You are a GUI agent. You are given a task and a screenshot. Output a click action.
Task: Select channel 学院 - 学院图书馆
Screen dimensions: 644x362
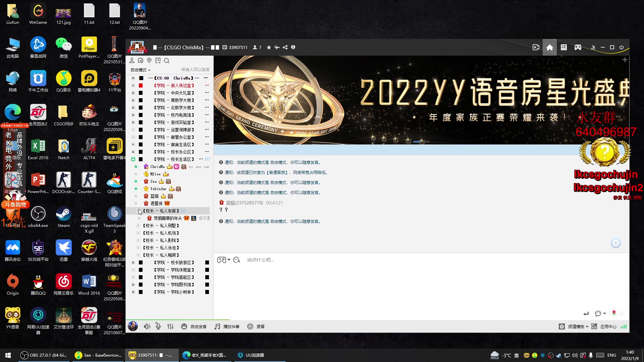[x=174, y=285]
